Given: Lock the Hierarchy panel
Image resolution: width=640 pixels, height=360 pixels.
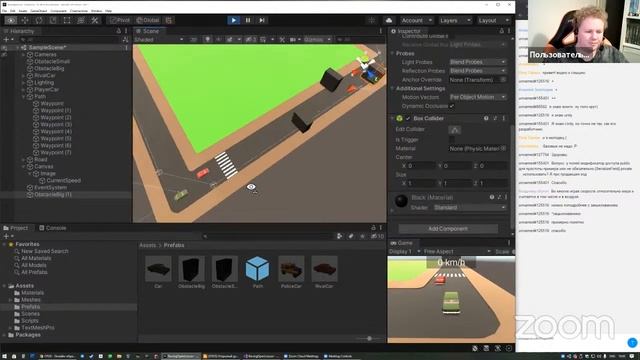Looking at the screenshot, I should [119, 31].
